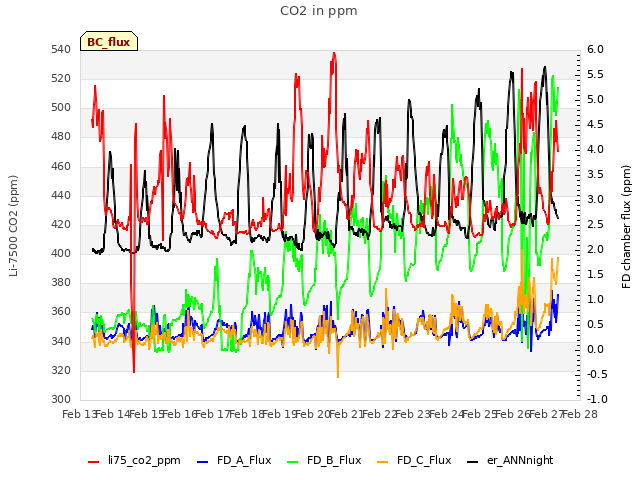
Task: Click the FD chamber flux (ppm) axis label
Action: point(627,227)
